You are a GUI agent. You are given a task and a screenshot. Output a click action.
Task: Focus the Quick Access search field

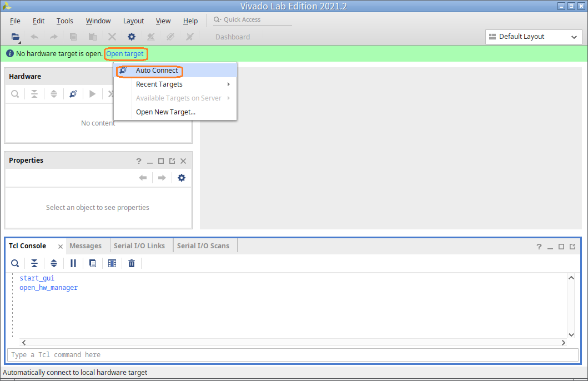(253, 20)
